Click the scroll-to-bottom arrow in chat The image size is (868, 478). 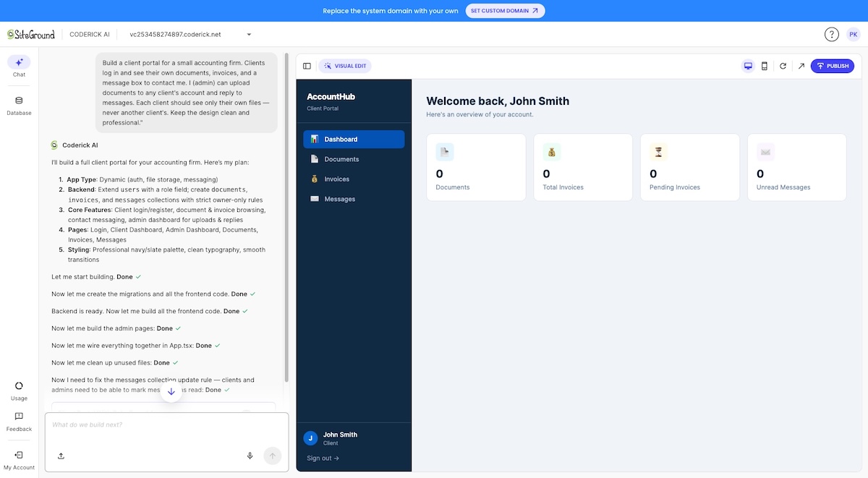coord(171,392)
